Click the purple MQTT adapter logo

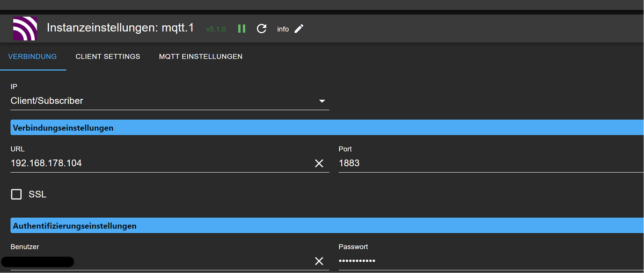(25, 28)
